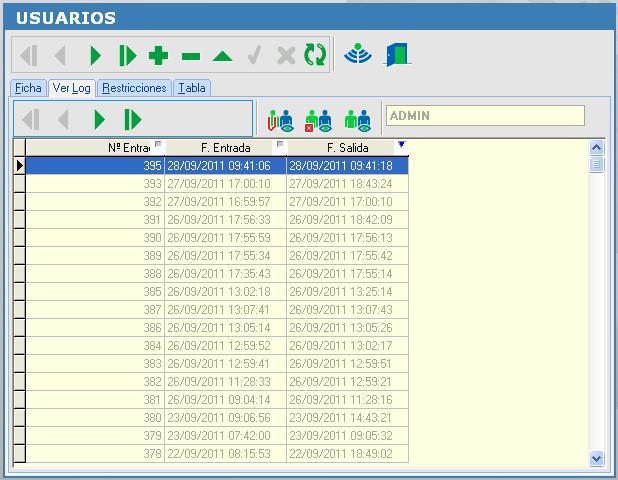Click the ADMIN user field
This screenshot has width=618, height=480.
pyautogui.click(x=485, y=115)
